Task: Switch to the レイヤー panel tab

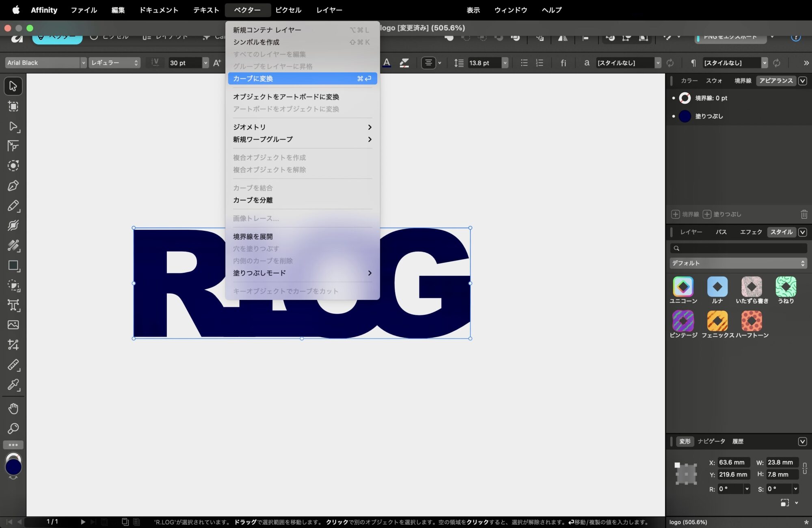Action: click(691, 232)
